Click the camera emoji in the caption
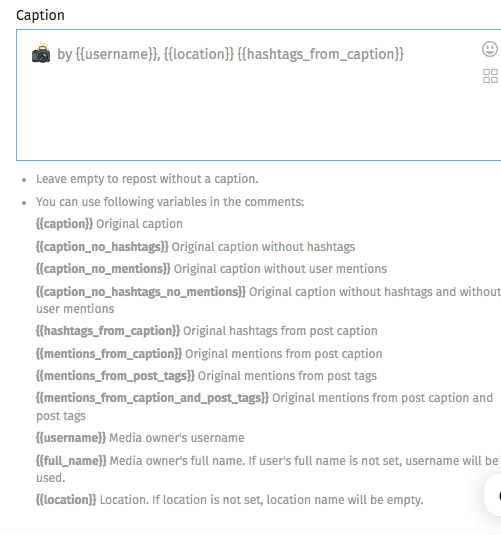This screenshot has width=501, height=535. tap(41, 53)
